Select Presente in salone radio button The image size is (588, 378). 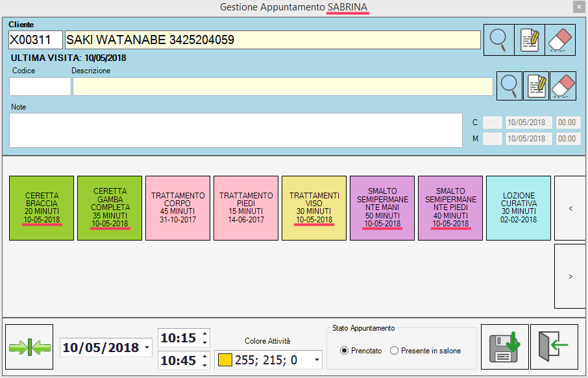(x=394, y=351)
